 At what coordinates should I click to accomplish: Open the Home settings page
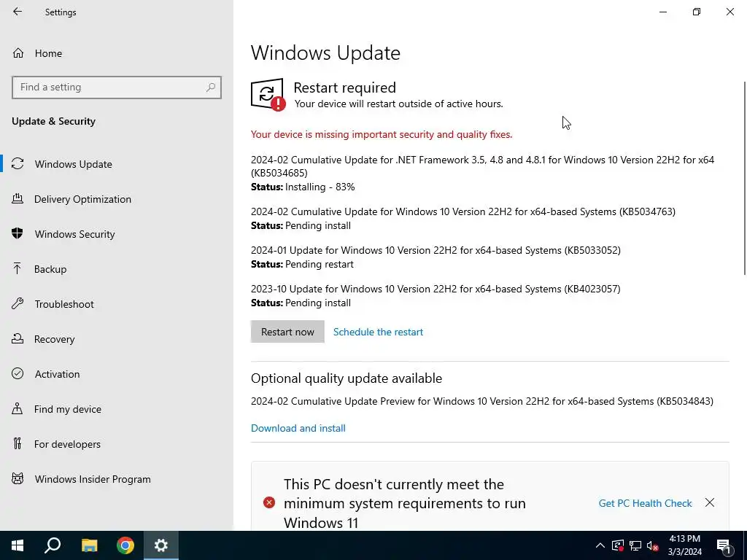[x=117, y=53]
